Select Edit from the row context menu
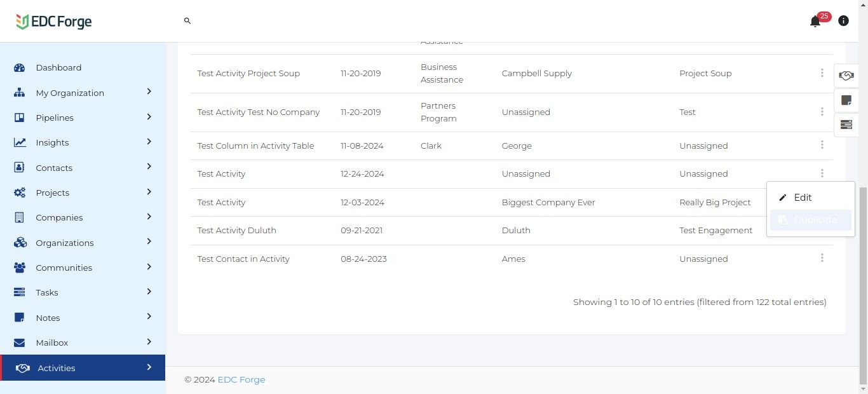 [803, 198]
